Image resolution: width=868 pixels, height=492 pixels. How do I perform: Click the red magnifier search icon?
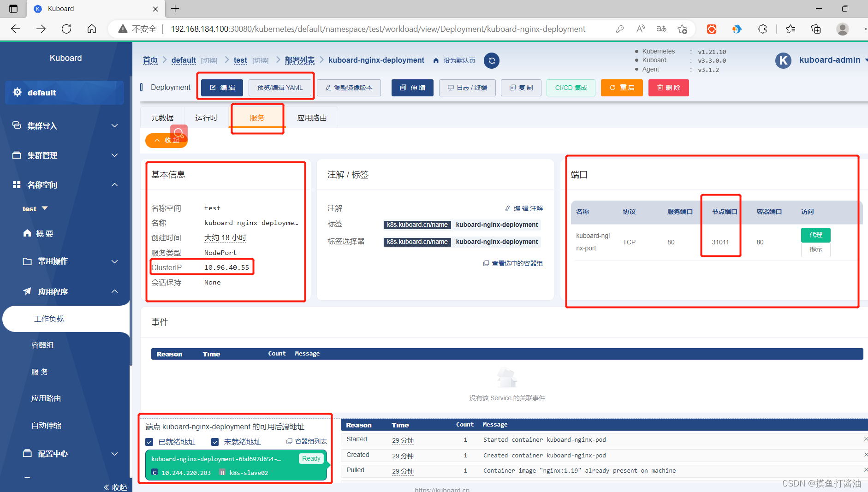tap(179, 133)
